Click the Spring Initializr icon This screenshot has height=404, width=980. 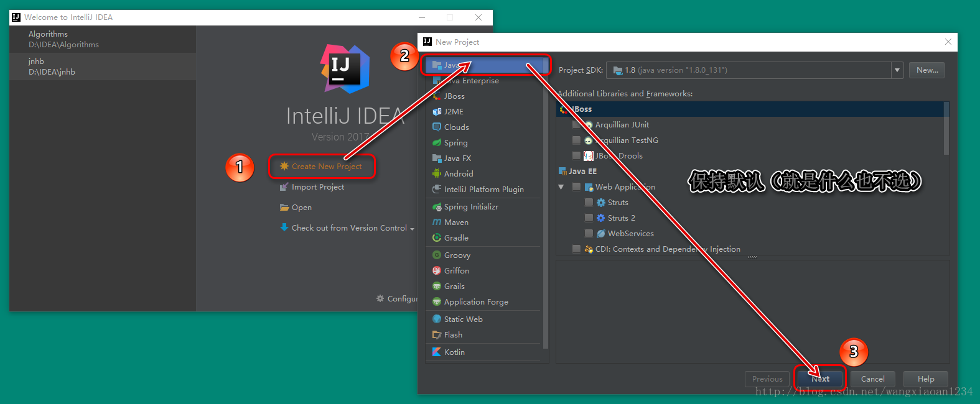437,207
